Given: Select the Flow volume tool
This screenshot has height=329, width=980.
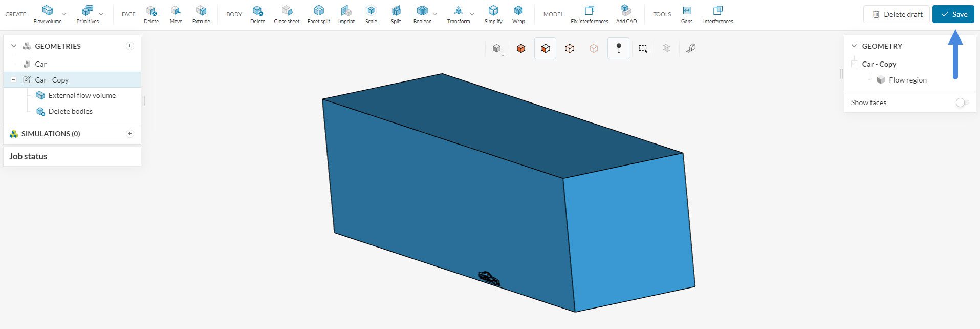Looking at the screenshot, I should [47, 14].
